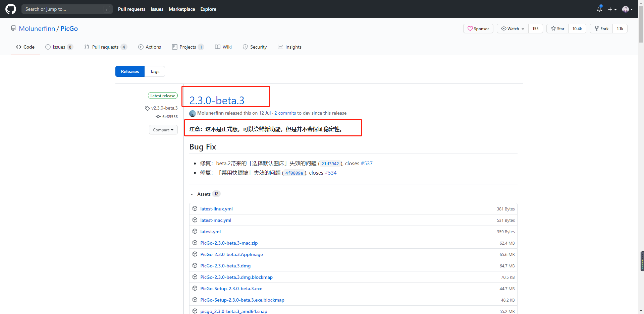Open issue #537
The image size is (644, 314).
coord(367,164)
